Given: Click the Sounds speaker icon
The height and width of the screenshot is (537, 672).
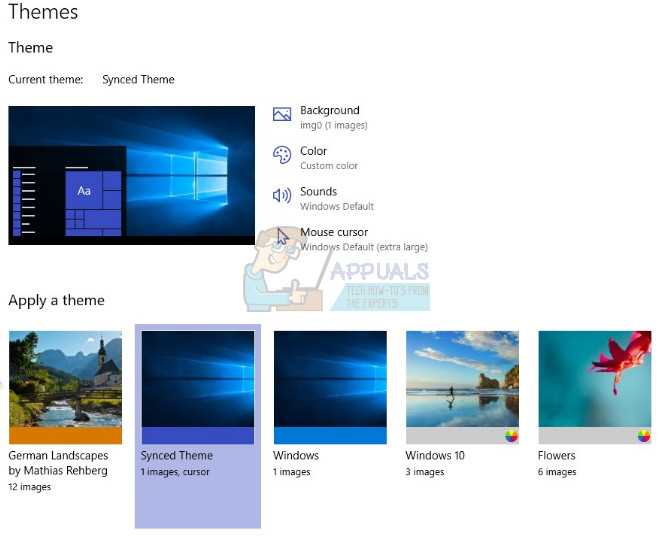Looking at the screenshot, I should click(282, 195).
